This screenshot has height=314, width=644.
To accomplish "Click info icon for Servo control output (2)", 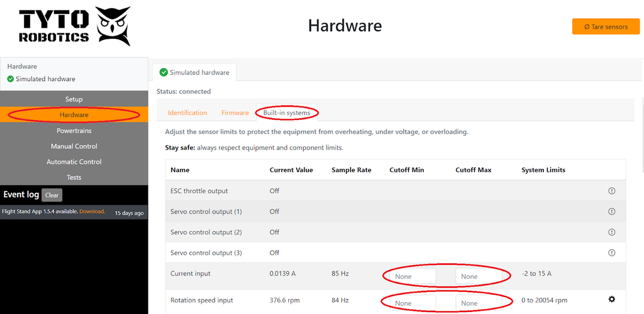I will (611, 232).
